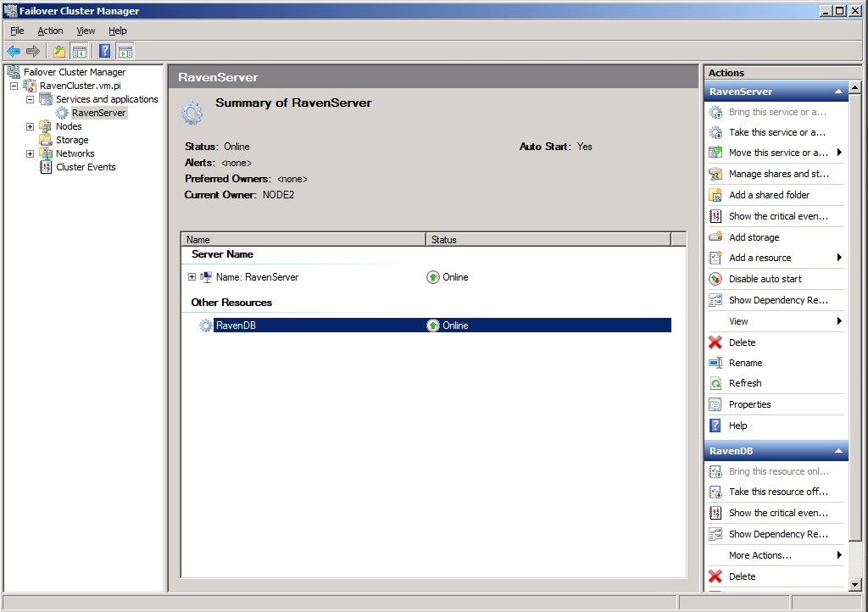The width and height of the screenshot is (868, 612).
Task: Click the Disable auto start icon
Action: pyautogui.click(x=715, y=279)
